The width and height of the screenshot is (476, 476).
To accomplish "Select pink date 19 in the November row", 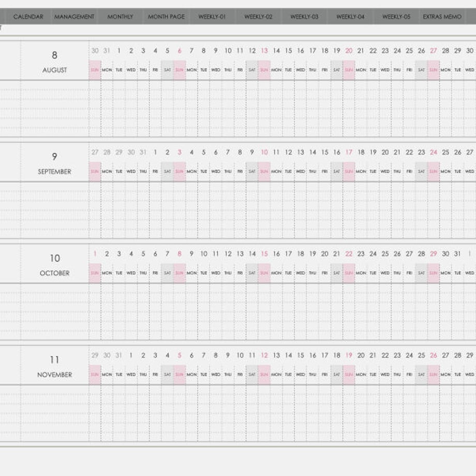I will 349,355.
